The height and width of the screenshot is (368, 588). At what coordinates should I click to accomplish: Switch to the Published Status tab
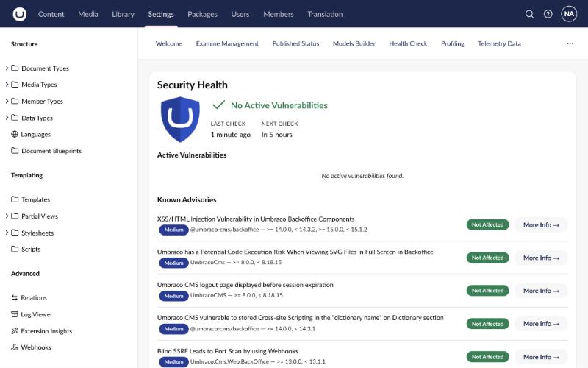(x=295, y=43)
